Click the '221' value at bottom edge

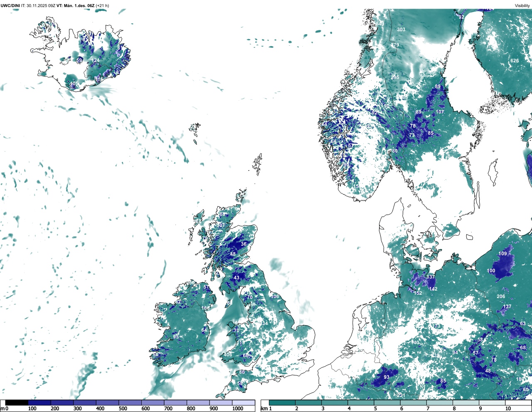click(x=401, y=395)
